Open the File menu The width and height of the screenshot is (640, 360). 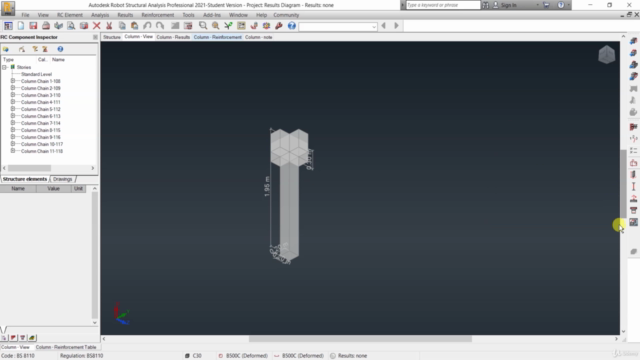click(25, 15)
